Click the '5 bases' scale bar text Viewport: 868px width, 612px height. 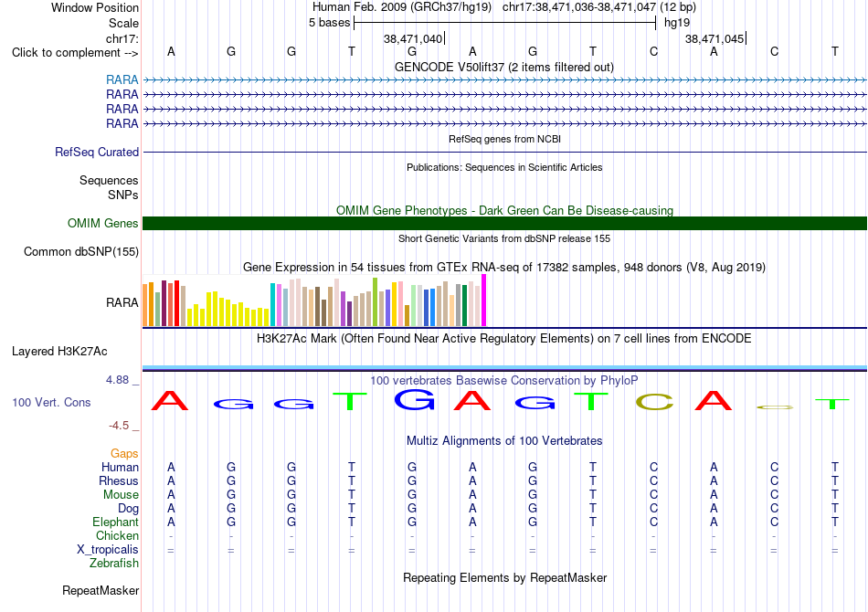[329, 23]
